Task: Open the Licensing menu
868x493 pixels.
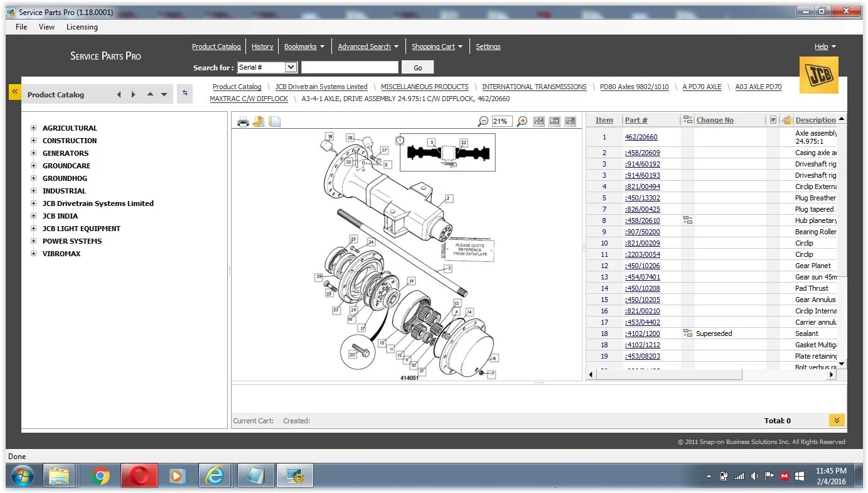Action: click(82, 27)
